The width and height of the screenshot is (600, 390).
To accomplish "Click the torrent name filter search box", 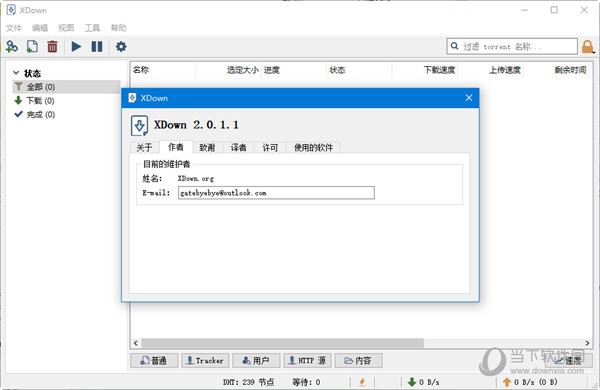I will (x=512, y=46).
